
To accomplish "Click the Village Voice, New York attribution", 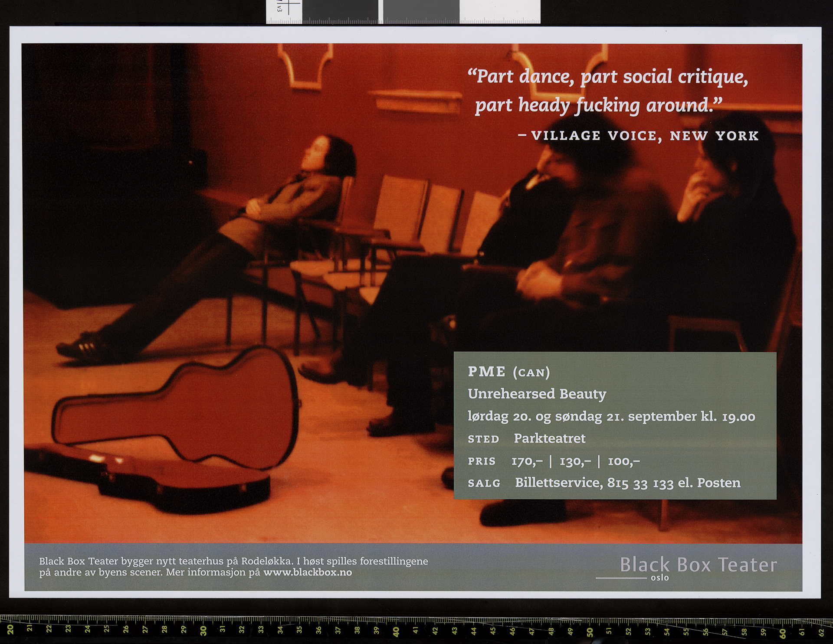I will coord(638,136).
